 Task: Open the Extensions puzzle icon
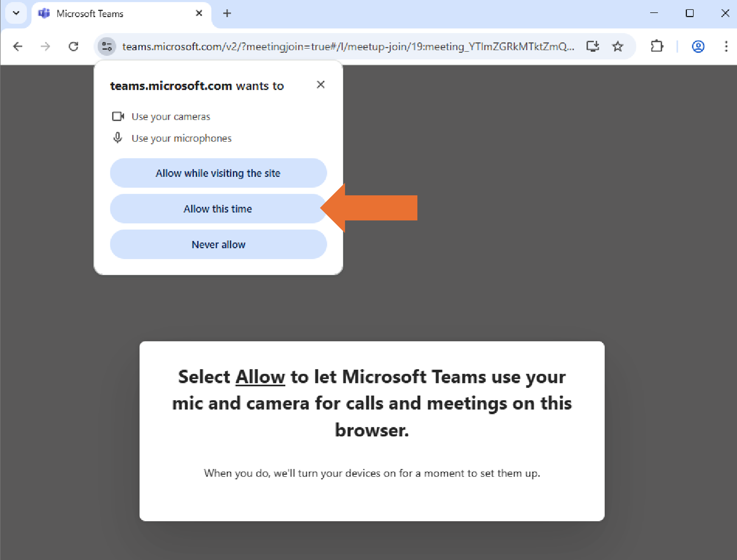(x=657, y=46)
